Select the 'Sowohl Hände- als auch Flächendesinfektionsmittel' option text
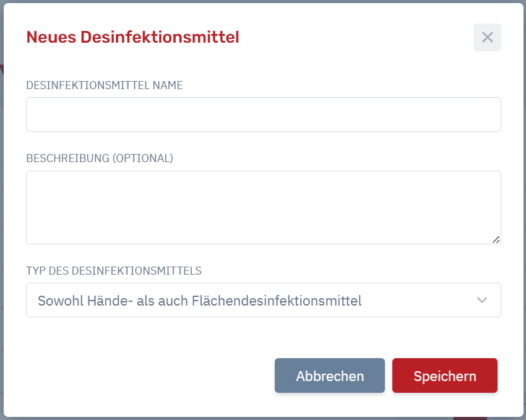 coord(200,301)
